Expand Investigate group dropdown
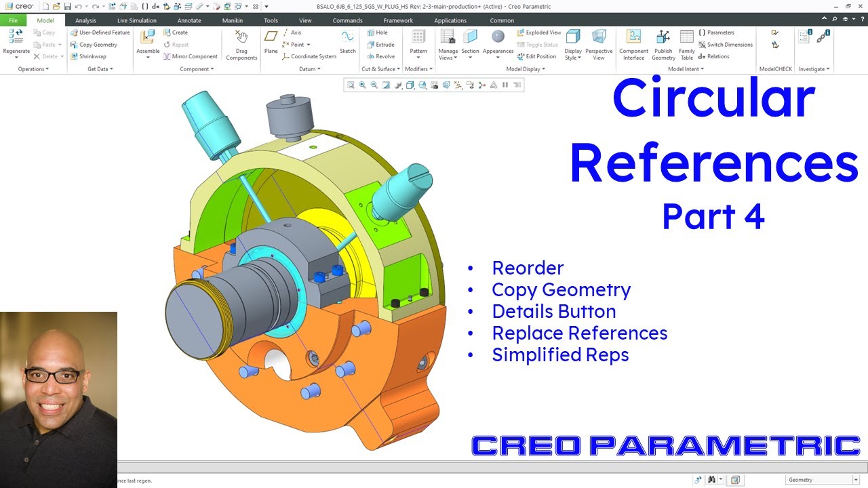The image size is (868, 488). click(814, 69)
